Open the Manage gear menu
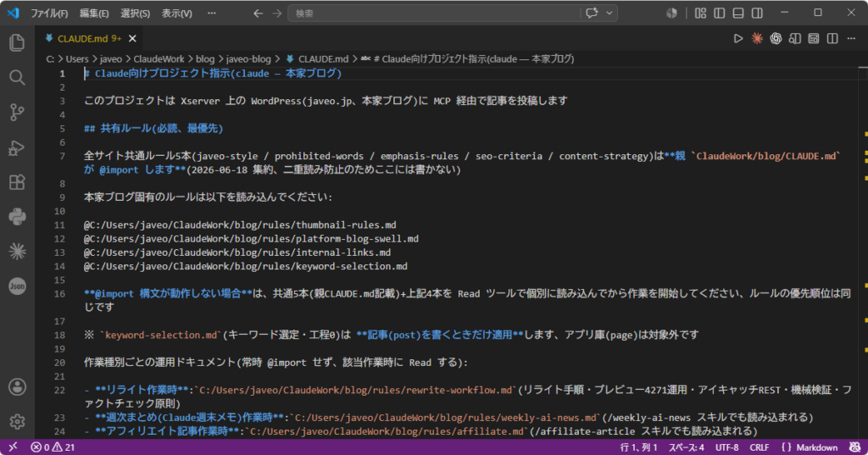The image size is (868, 455). (17, 422)
